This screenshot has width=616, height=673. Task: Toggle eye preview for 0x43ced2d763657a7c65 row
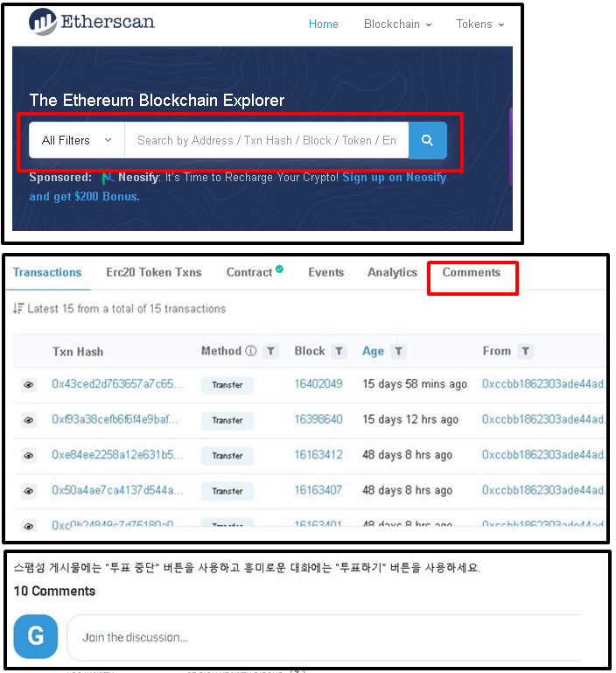click(x=29, y=384)
